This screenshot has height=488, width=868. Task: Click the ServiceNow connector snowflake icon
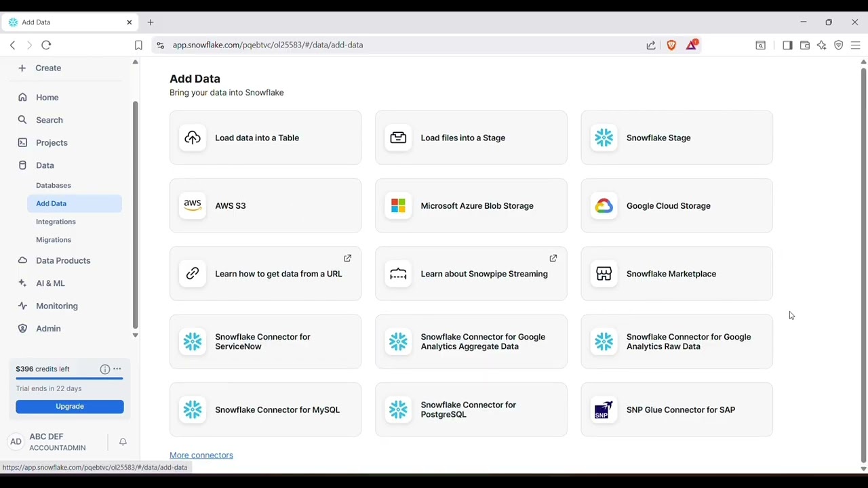[x=193, y=342]
